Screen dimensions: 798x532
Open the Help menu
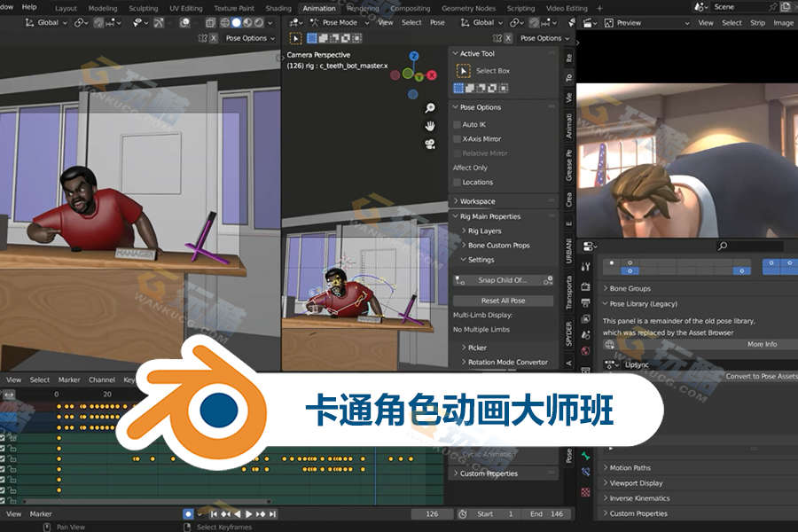pyautogui.click(x=29, y=7)
